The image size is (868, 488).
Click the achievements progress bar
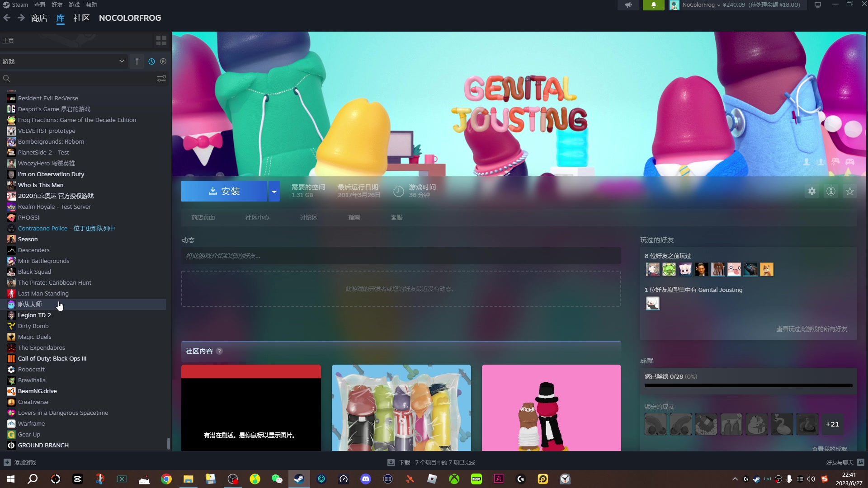point(749,385)
